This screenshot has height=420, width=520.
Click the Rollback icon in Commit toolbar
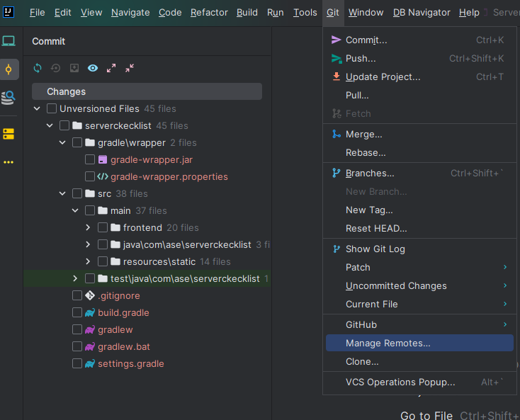click(55, 68)
